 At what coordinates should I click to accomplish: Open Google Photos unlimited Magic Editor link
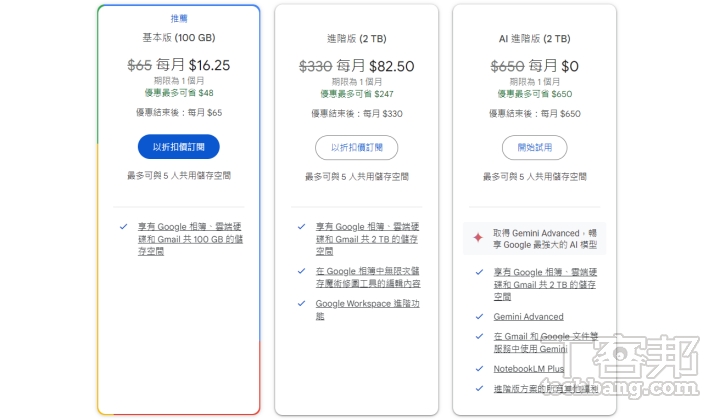tap(368, 277)
